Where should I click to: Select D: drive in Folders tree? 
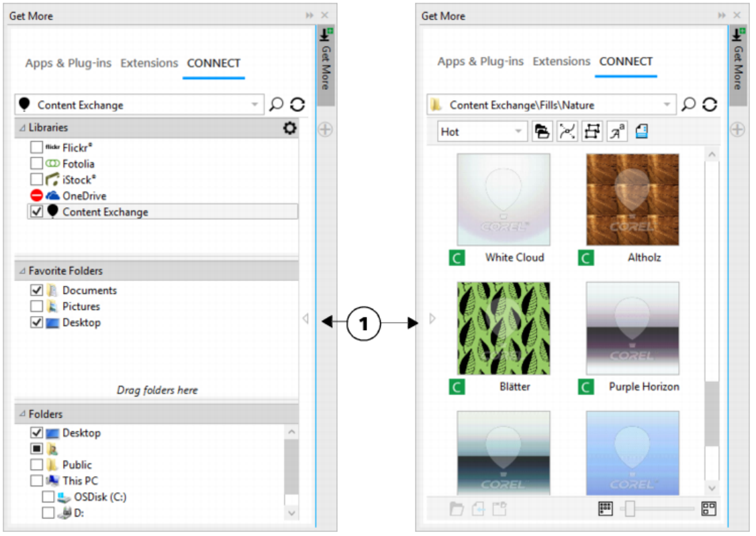tap(79, 513)
